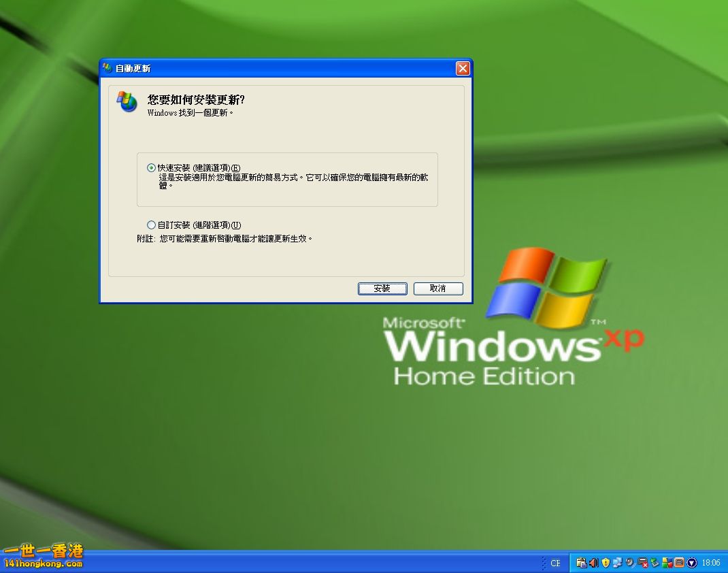Click the round blue triangle tray icon
Screen dimensions: 728x573
[692, 563]
